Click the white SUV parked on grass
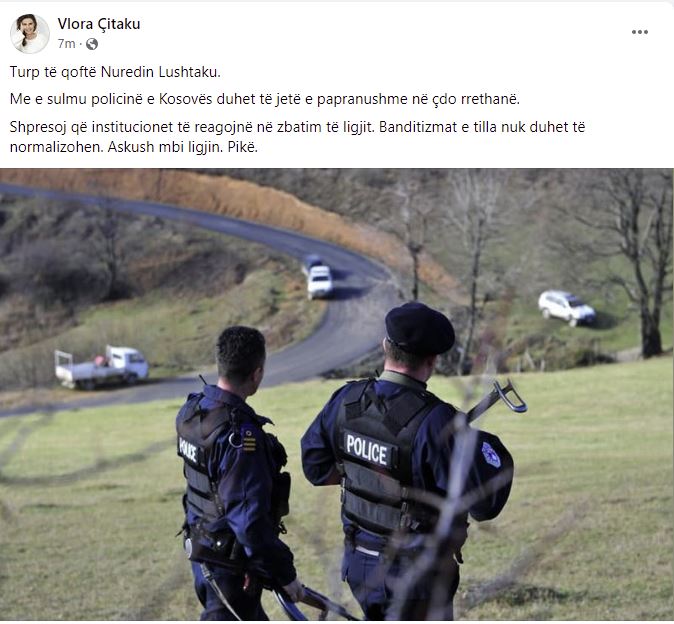The width and height of the screenshot is (674, 624). pyautogui.click(x=567, y=308)
